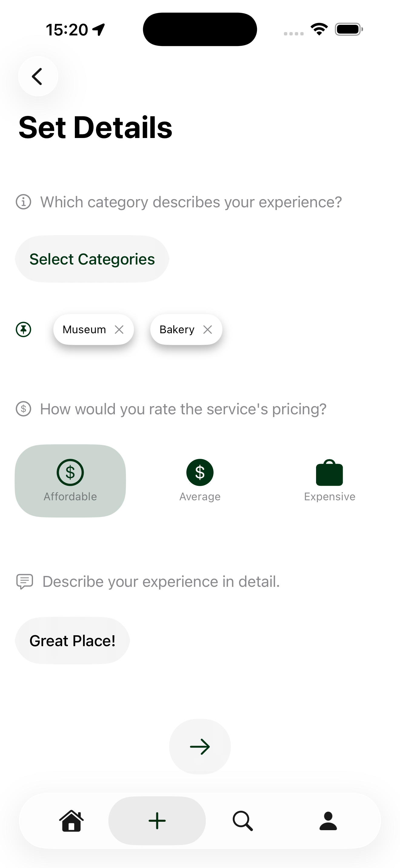Open the Search tab
400x868 pixels.
tap(242, 821)
